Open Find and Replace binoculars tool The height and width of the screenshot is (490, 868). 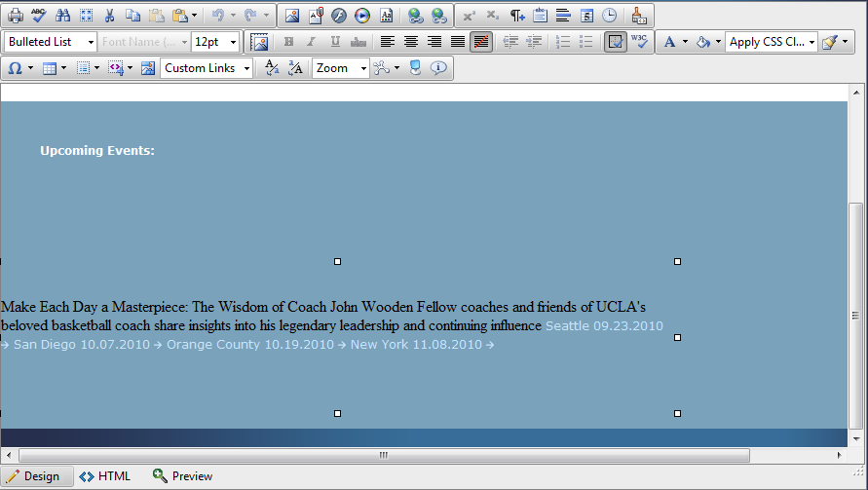coord(62,16)
